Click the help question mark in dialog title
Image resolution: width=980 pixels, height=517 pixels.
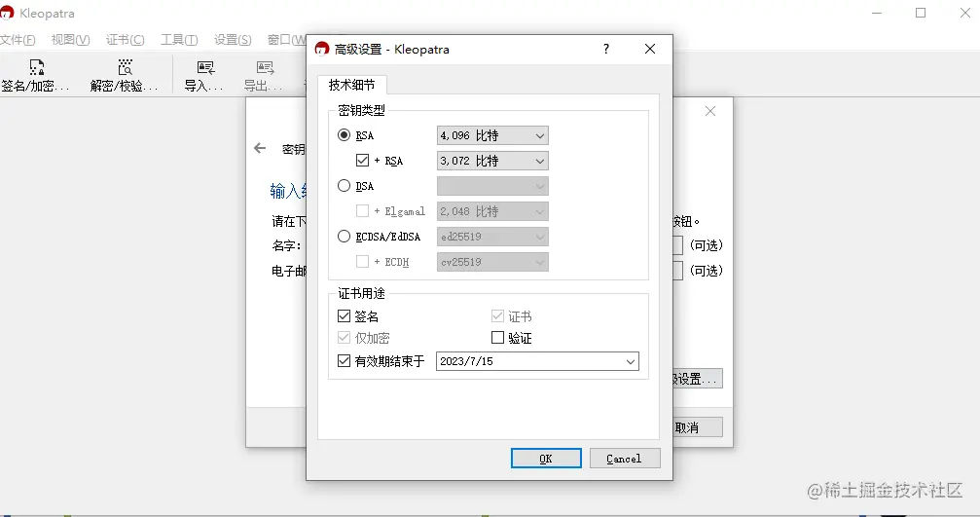[x=605, y=49]
